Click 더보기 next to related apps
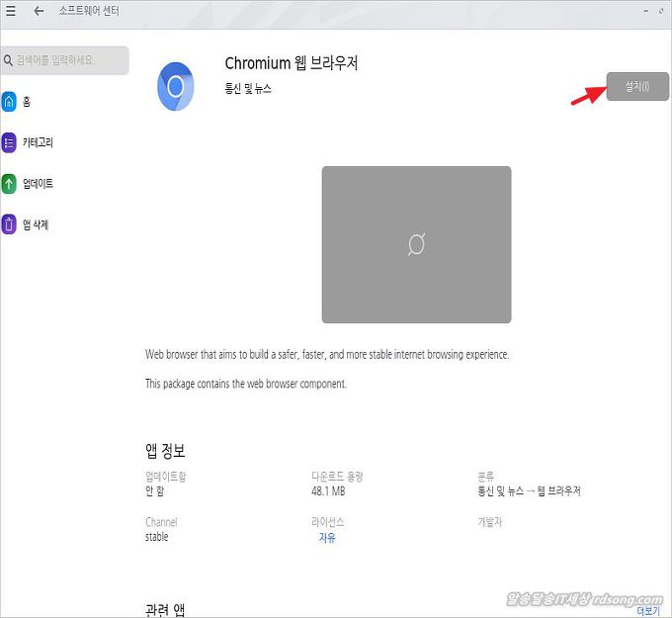 click(646, 610)
